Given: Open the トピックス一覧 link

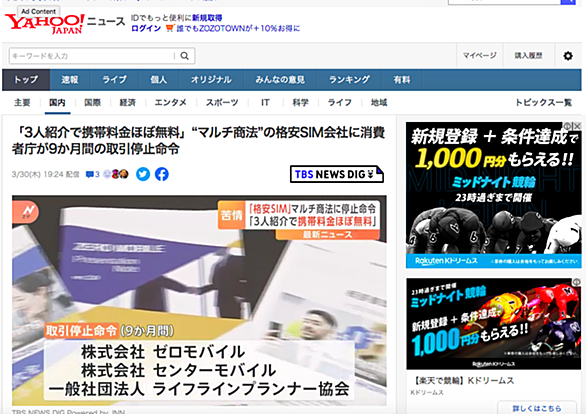Looking at the screenshot, I should click(x=543, y=102).
